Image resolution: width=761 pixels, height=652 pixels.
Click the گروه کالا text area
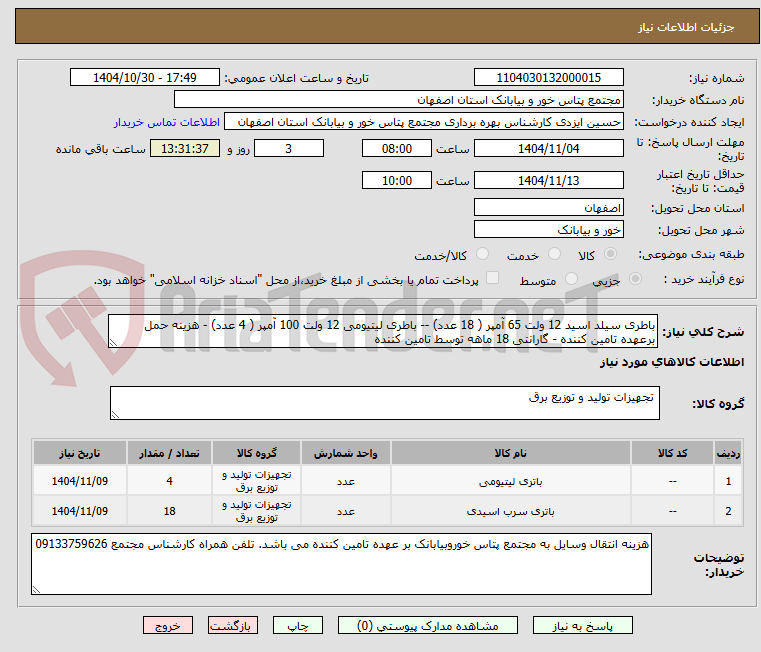click(385, 403)
